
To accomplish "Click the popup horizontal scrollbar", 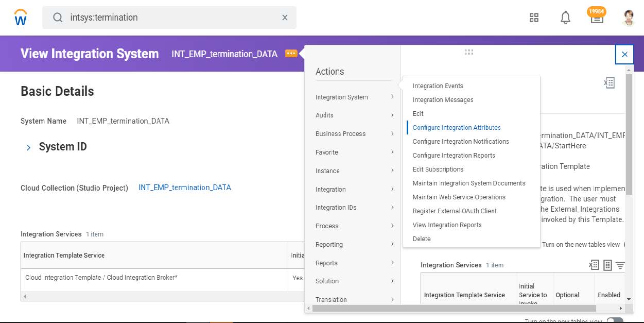I will point(454,308).
